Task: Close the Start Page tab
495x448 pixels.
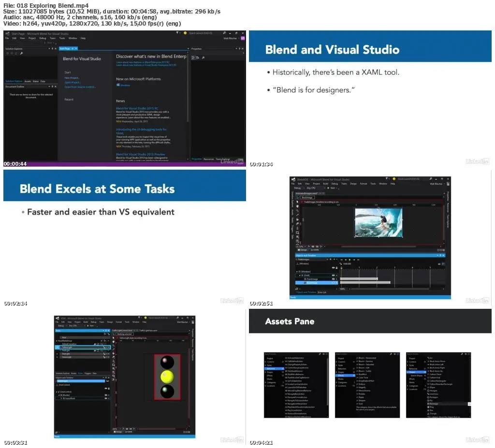Action: coord(76,49)
